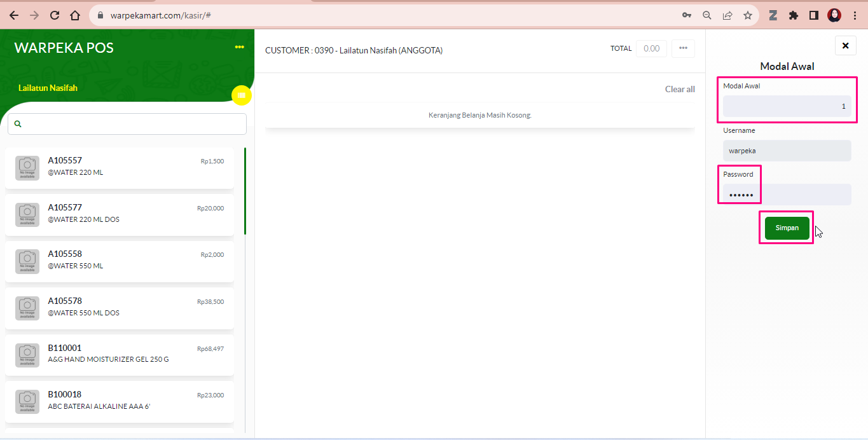This screenshot has height=440, width=868.
Task: Click the TOTAL amount box showing 0.00
Action: click(x=652, y=48)
